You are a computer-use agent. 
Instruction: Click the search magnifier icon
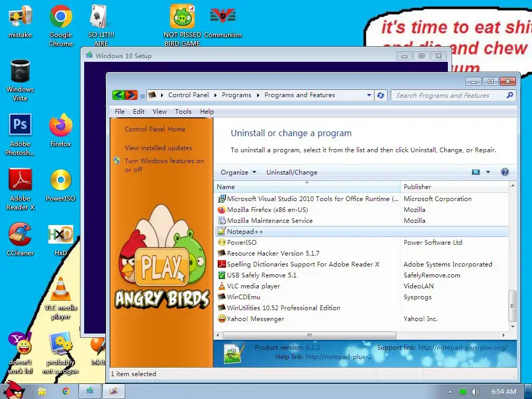[510, 96]
